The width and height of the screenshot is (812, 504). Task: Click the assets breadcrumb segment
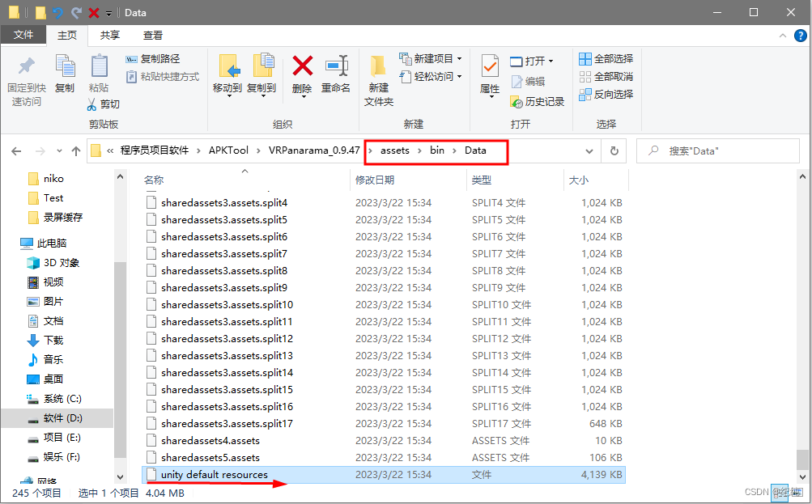(x=394, y=150)
